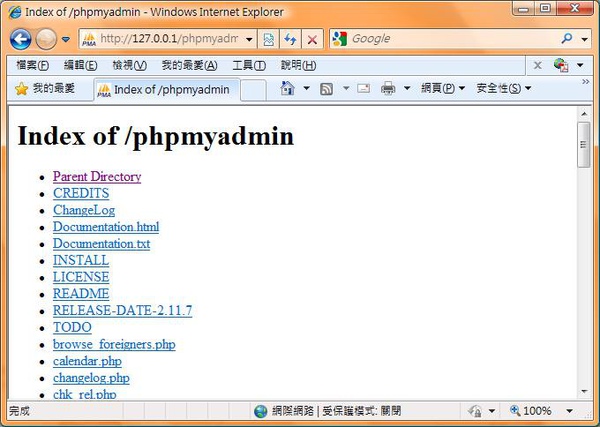Screen dimensions: 600x427
Task: Click the security lock icon in status bar
Action: (475, 411)
